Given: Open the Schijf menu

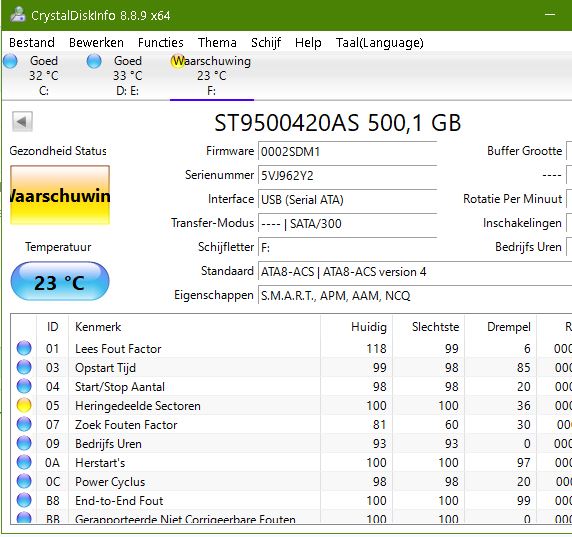Looking at the screenshot, I should point(266,43).
